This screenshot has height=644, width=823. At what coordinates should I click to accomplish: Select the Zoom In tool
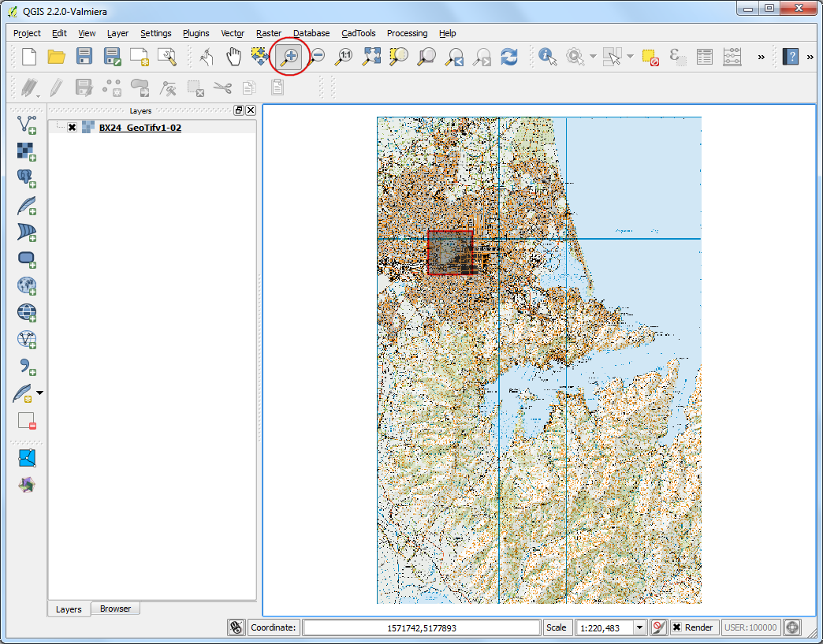(x=289, y=57)
